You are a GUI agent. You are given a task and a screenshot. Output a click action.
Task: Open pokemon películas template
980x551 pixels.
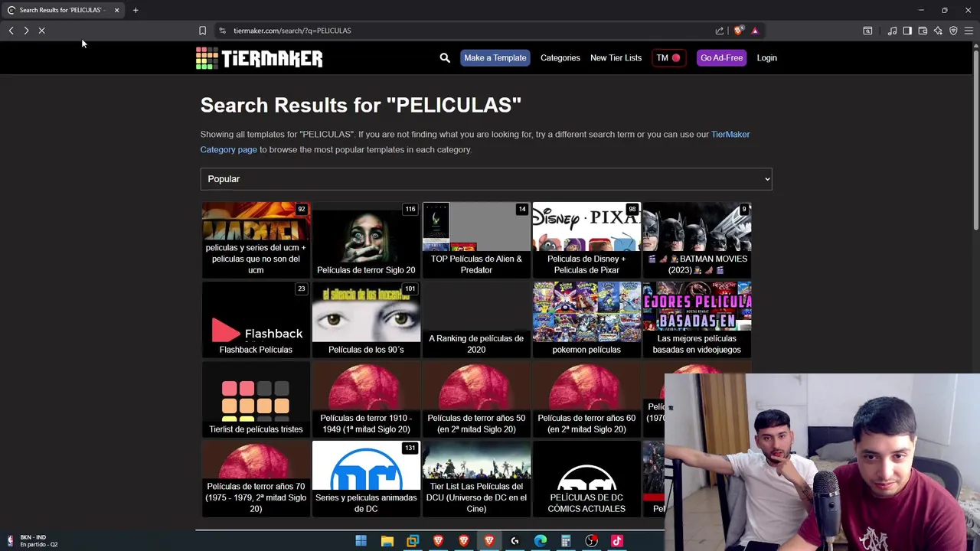tap(586, 319)
